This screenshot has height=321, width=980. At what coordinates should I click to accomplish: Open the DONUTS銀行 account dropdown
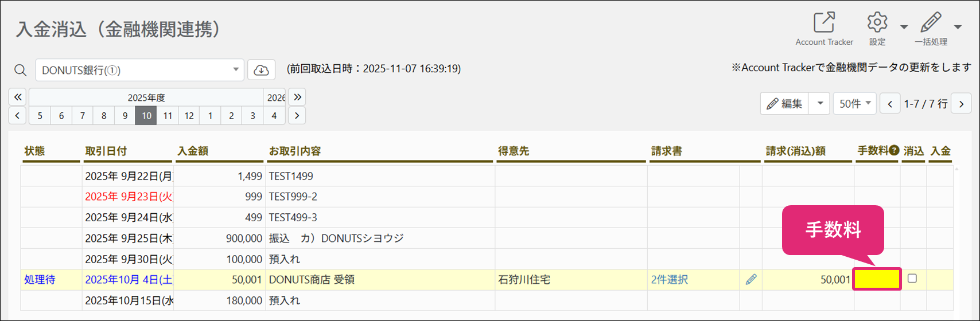(140, 70)
